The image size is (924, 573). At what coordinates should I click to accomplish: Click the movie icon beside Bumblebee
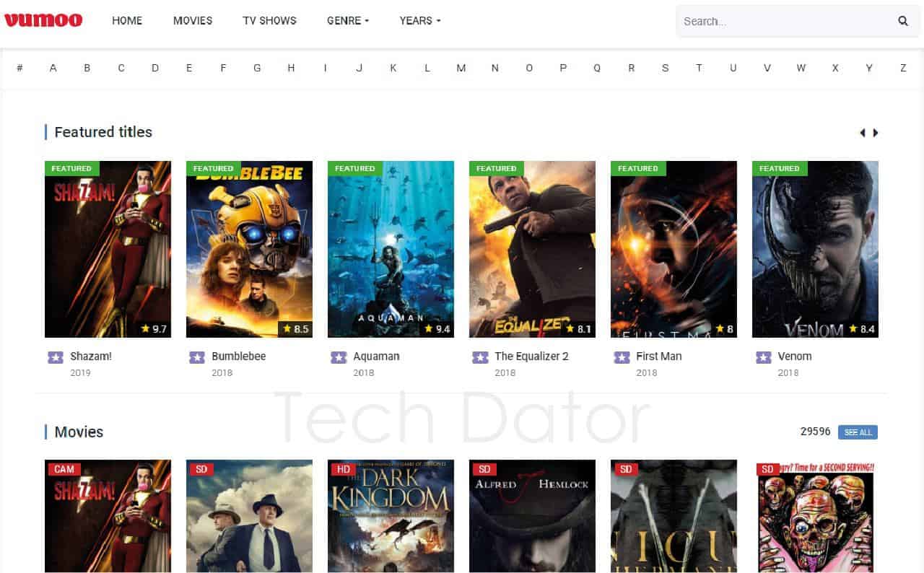coord(197,357)
